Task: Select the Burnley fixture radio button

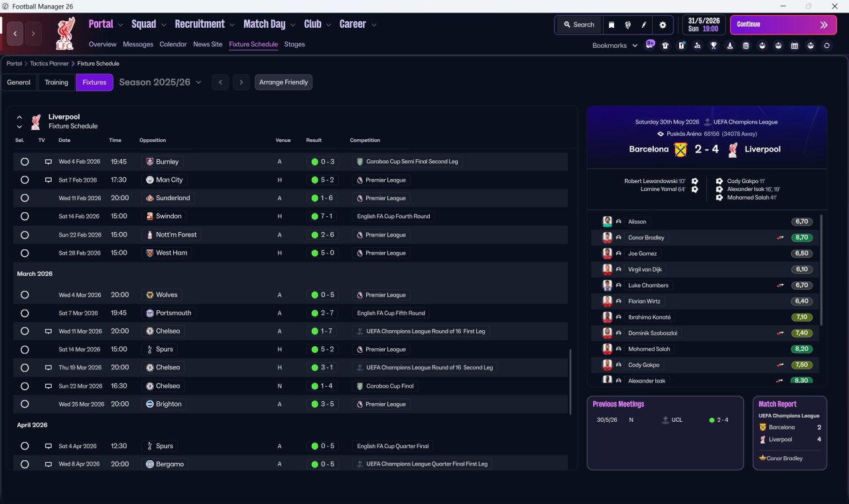Action: click(x=25, y=162)
